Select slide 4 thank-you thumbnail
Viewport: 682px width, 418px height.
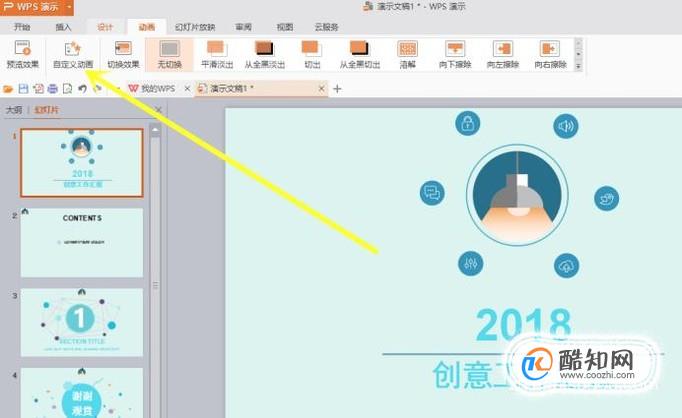(x=82, y=393)
